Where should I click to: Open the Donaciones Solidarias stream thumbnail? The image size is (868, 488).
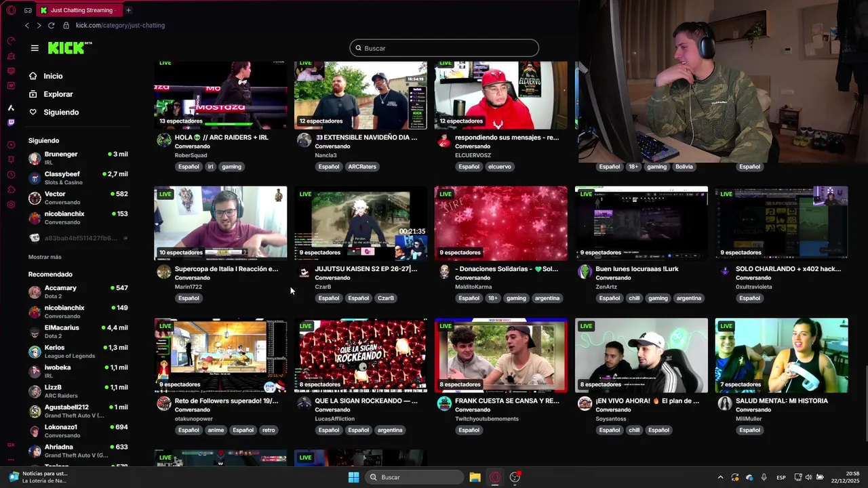pyautogui.click(x=501, y=223)
